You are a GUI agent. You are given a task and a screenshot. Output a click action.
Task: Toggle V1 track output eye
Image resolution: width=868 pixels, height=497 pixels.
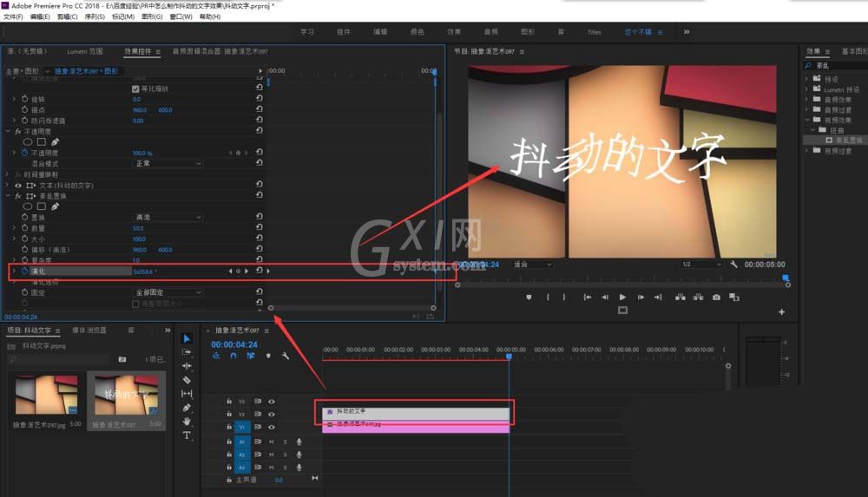pos(271,427)
